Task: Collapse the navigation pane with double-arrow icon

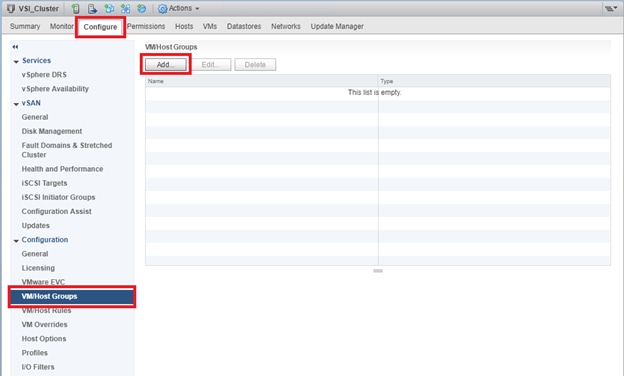Action: 15,47
